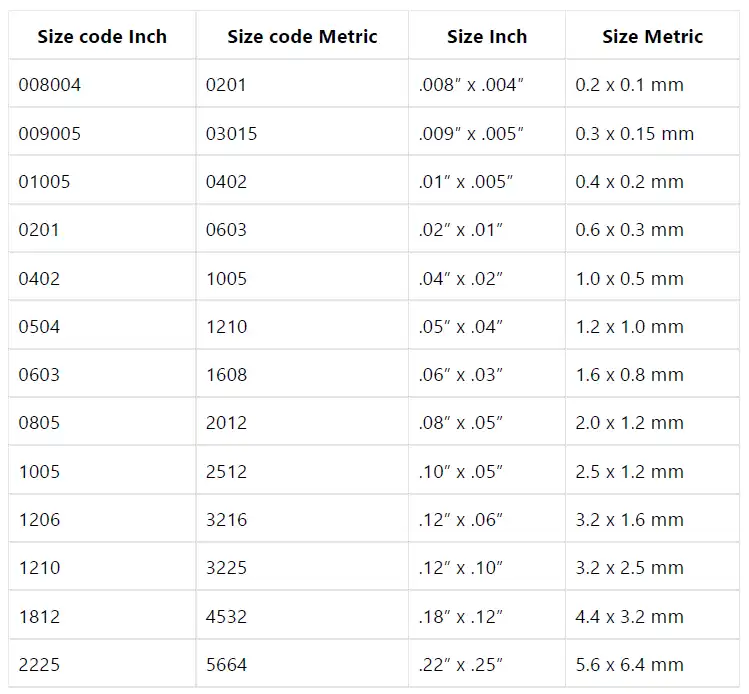Click the 3.2 x 2.5 mm cell
This screenshot has height=694, width=749.
629,568
